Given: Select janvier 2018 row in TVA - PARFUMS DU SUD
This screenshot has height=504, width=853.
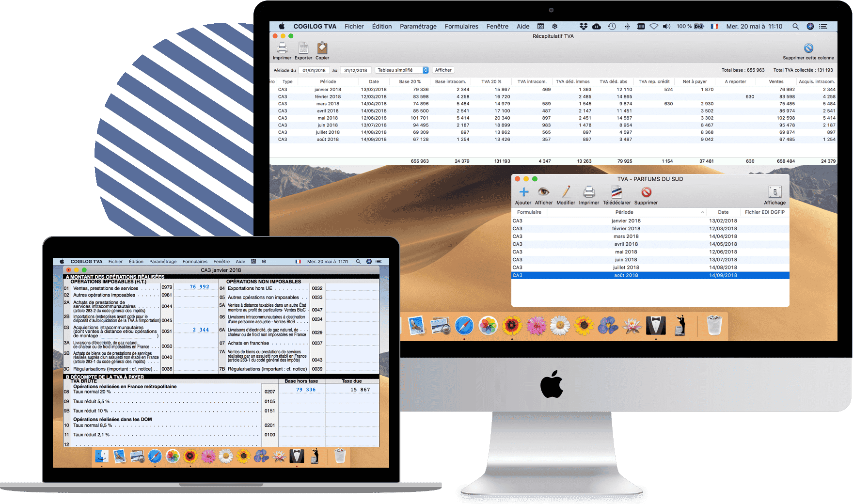Looking at the screenshot, I should [650, 220].
